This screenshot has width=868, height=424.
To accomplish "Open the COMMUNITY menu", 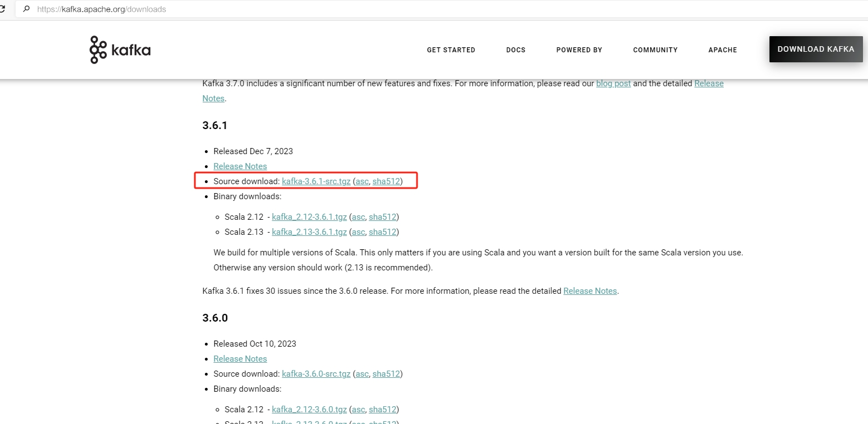I will (x=655, y=50).
